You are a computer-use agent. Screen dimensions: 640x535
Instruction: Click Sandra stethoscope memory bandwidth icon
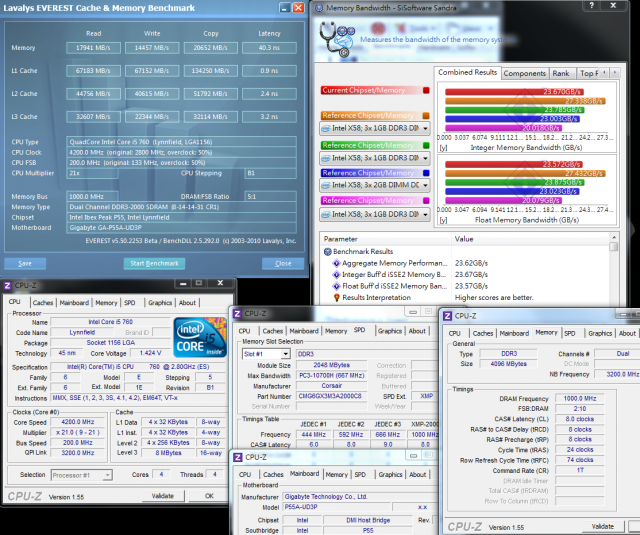pos(337,40)
